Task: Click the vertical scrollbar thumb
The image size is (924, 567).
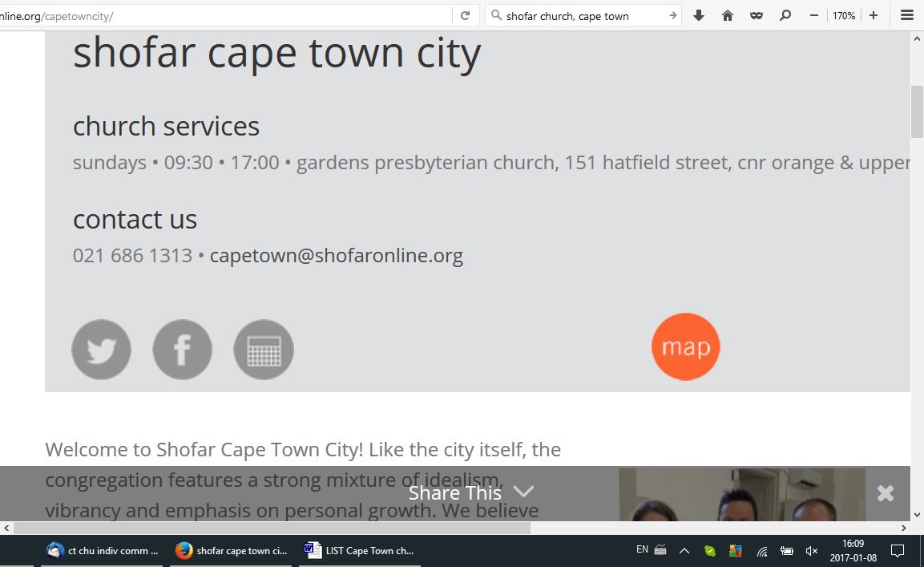Action: [917, 112]
